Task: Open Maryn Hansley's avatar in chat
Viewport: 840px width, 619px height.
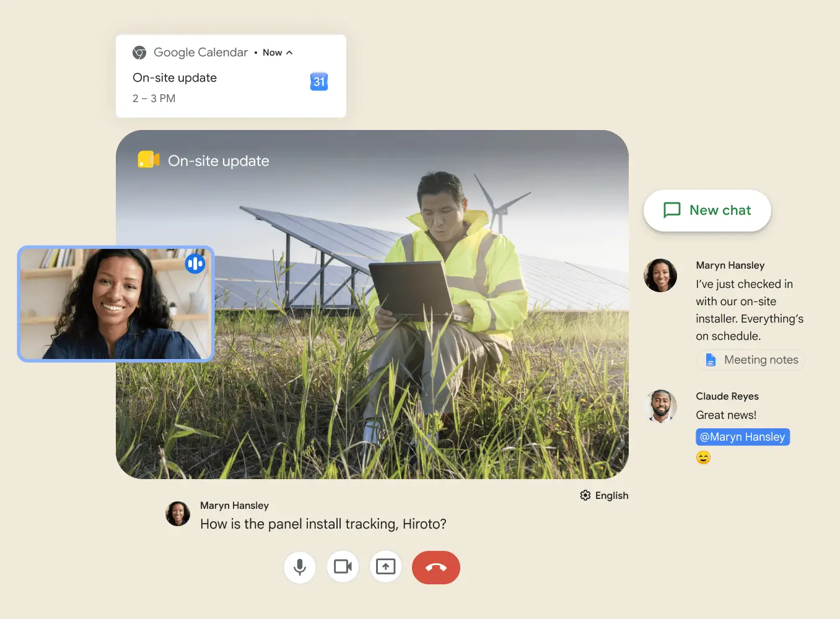Action: (660, 275)
